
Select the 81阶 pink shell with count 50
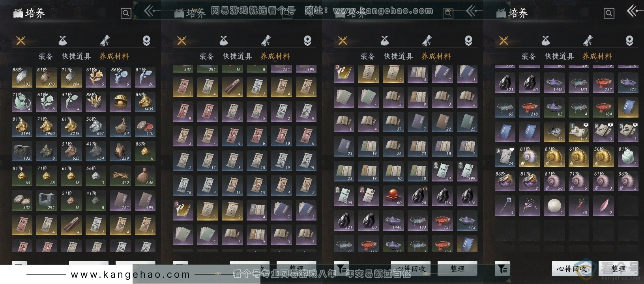pyautogui.click(x=554, y=181)
